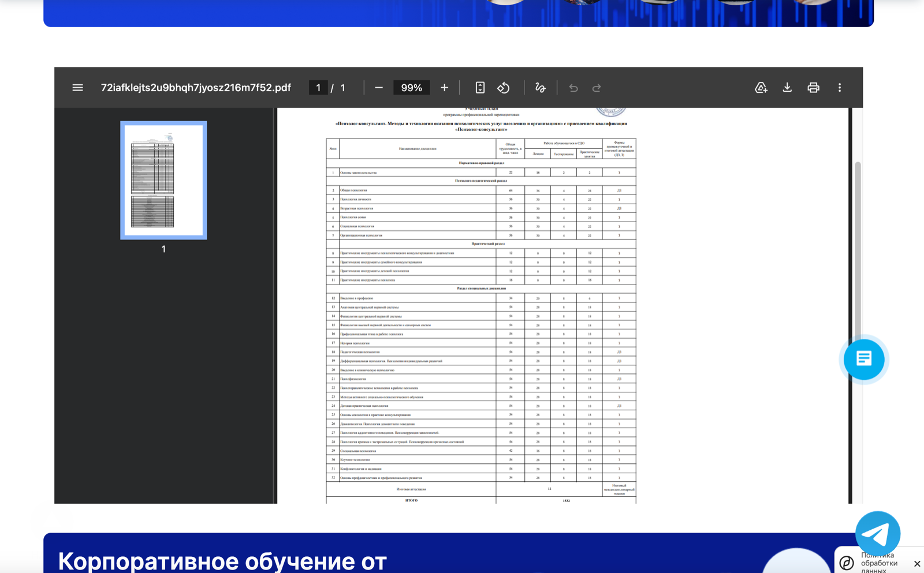This screenshot has height=573, width=924.
Task: Click the Психофизиология row
Action: tap(481, 379)
